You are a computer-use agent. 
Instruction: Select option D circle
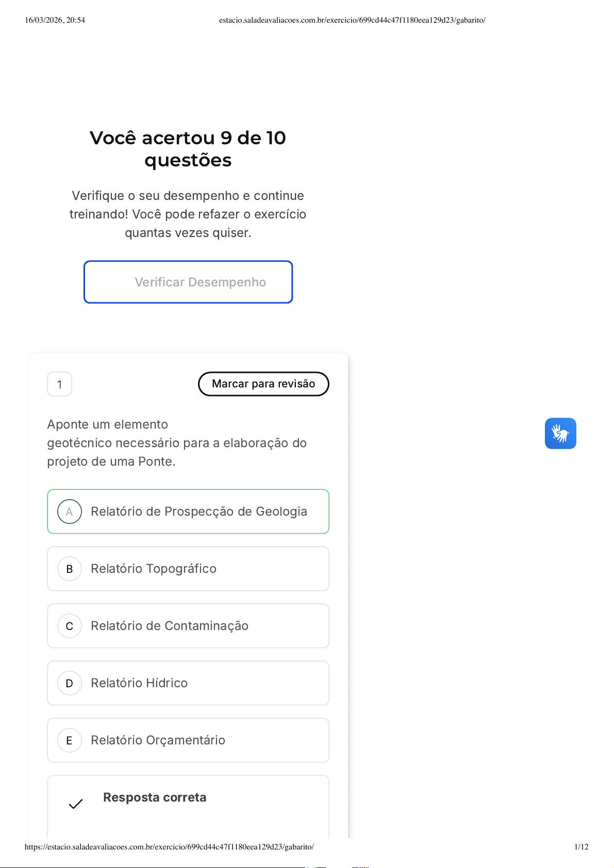(70, 683)
